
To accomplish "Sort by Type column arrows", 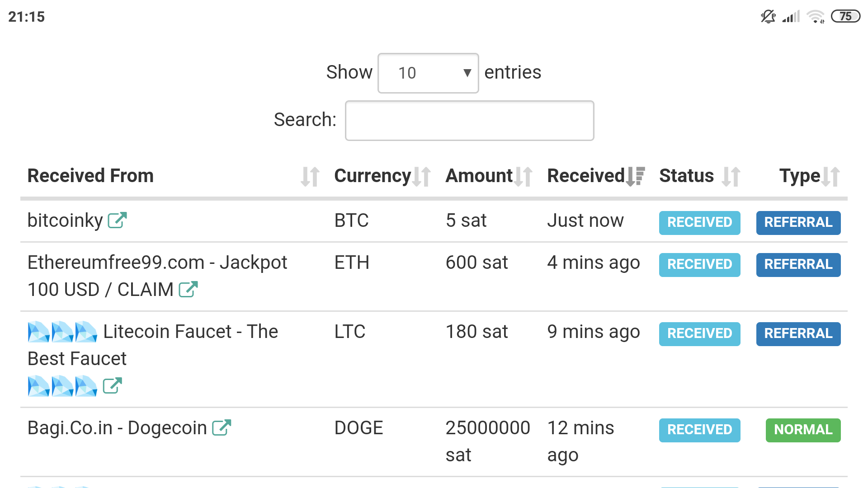I will click(x=831, y=176).
